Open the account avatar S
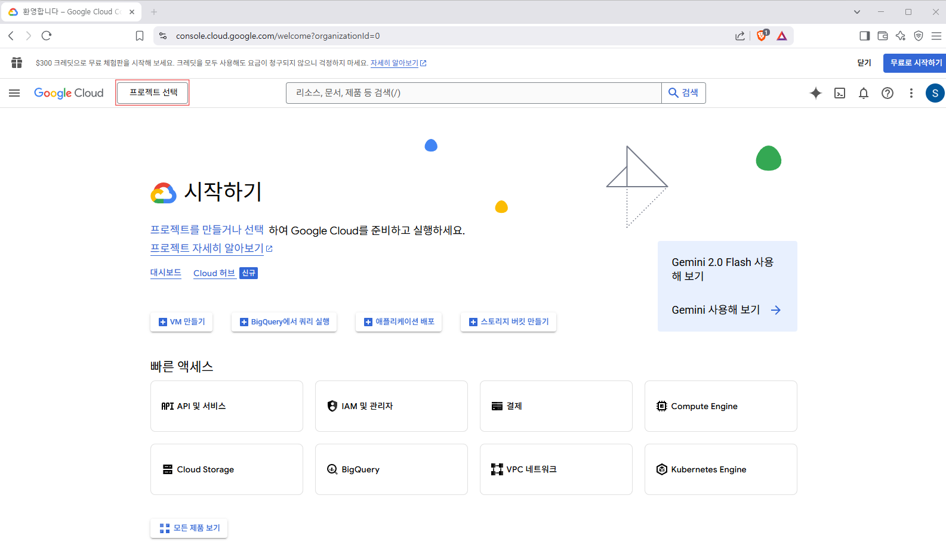This screenshot has height=560, width=946. pyautogui.click(x=935, y=93)
